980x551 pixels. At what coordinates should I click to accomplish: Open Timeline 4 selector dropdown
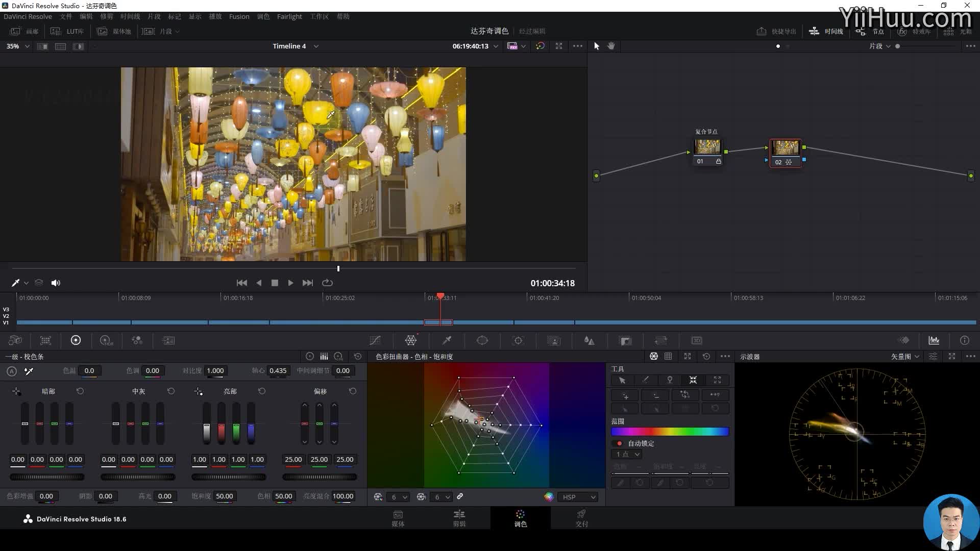(x=296, y=46)
